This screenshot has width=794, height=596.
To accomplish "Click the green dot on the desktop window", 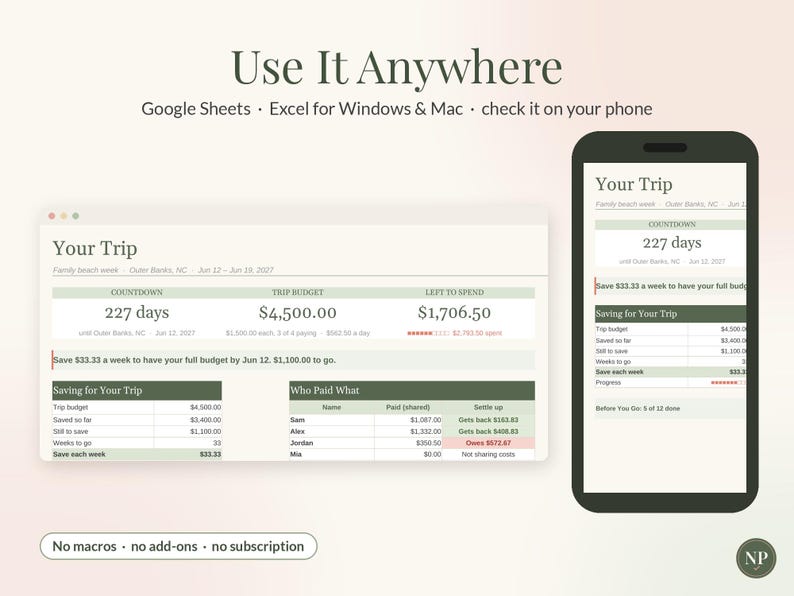I will (75, 216).
